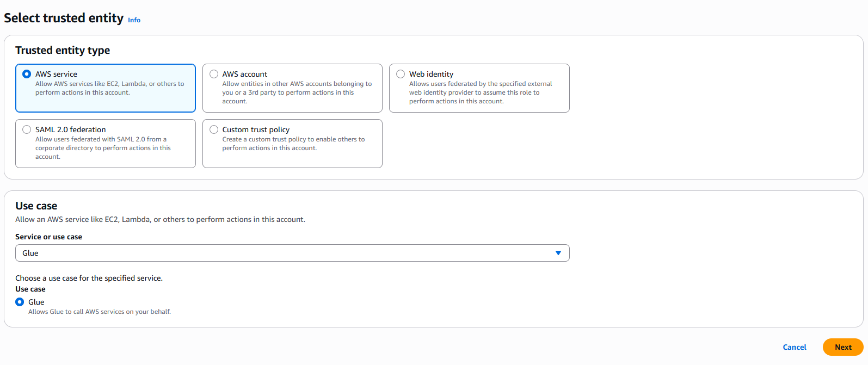868x365 pixels.
Task: Select the AWS service radio button
Action: point(27,74)
